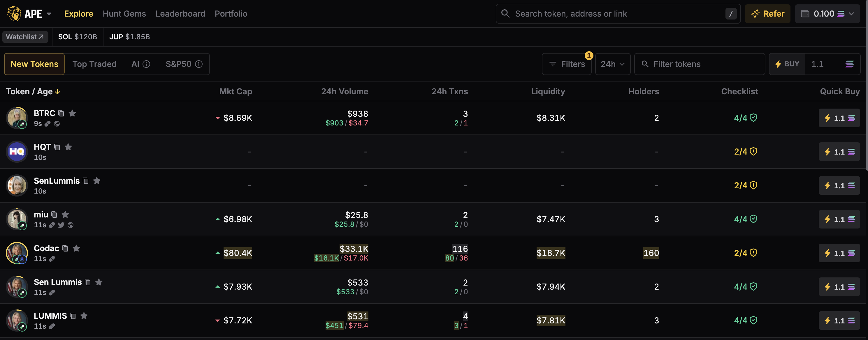Click the info icon next to S&P50
The height and width of the screenshot is (340, 868).
[199, 64]
